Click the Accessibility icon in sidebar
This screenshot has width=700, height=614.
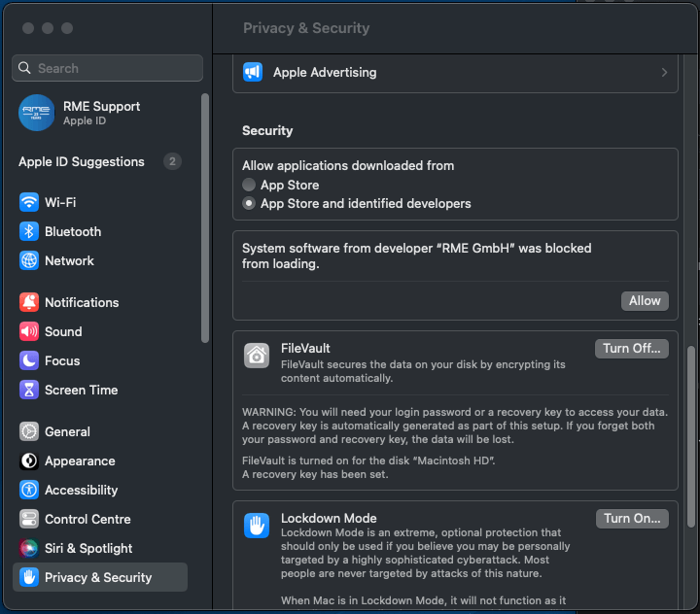[x=29, y=490]
